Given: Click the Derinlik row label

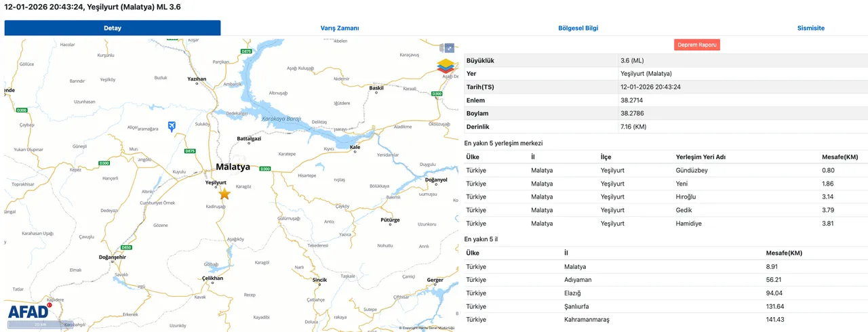Looking at the screenshot, I should click(477, 127).
